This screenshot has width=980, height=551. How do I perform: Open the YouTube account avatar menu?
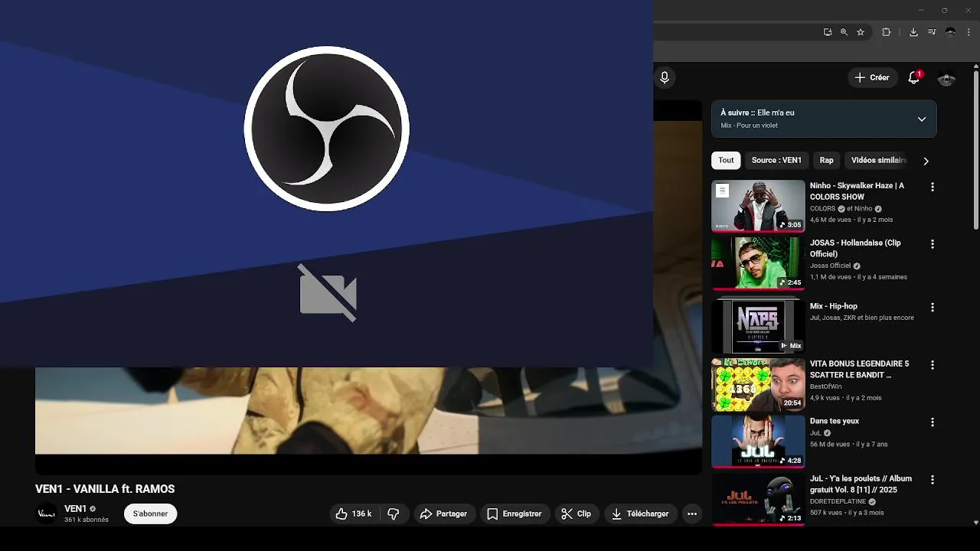[947, 77]
